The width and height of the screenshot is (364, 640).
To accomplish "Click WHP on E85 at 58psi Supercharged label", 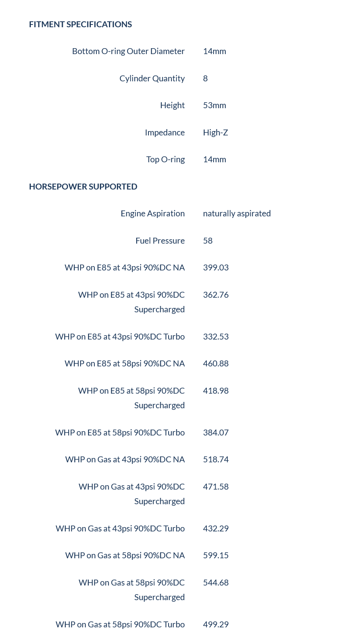I will (x=131, y=398).
